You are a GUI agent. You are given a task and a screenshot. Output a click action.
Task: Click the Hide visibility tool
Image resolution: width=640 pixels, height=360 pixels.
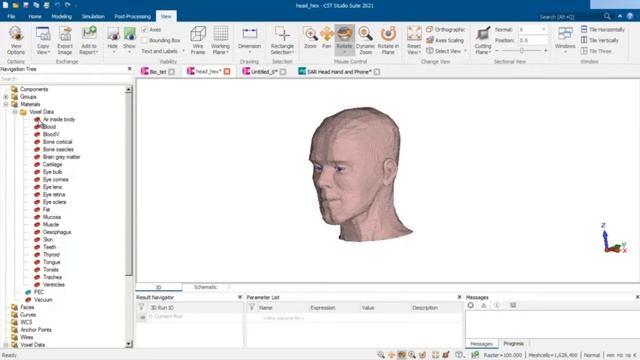click(113, 40)
